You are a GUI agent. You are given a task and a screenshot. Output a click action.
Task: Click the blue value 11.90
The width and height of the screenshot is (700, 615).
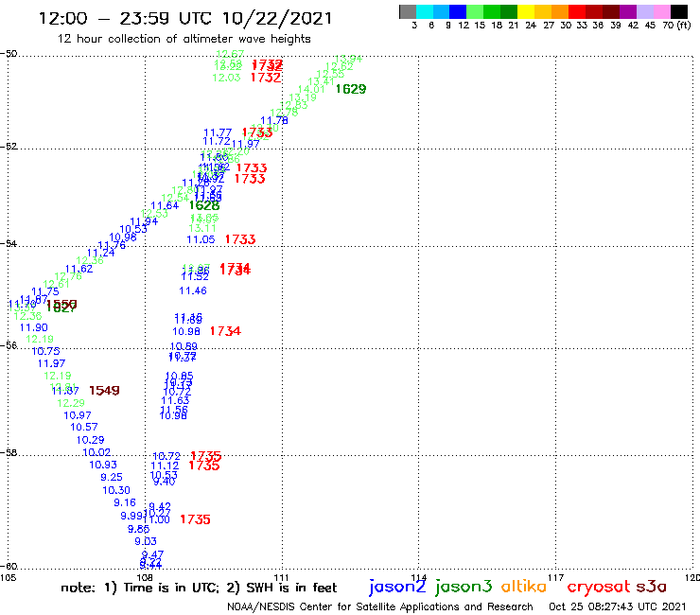33,327
